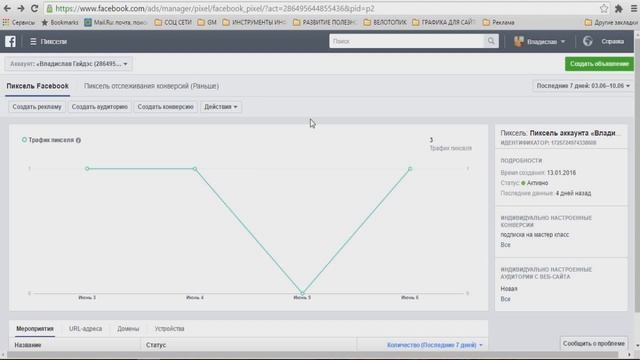
Task: Click the Поиск search field
Action: 407,41
